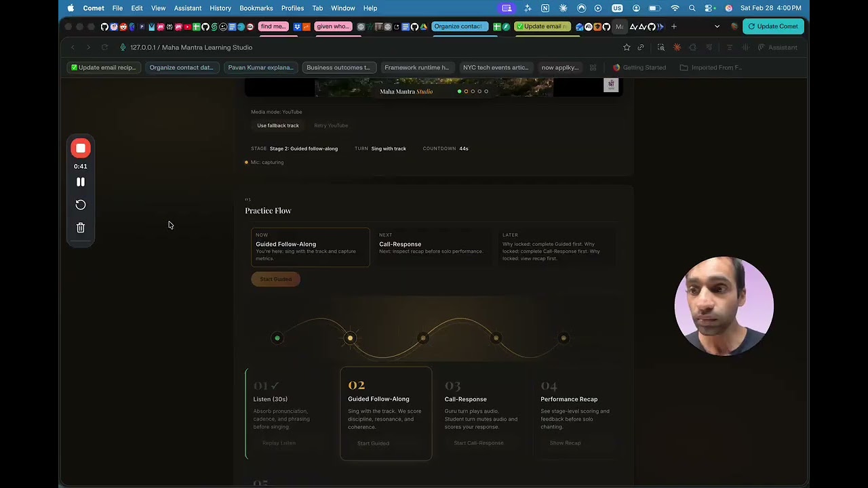
Task: Click Show Recap in Performance Recap card
Action: (565, 443)
